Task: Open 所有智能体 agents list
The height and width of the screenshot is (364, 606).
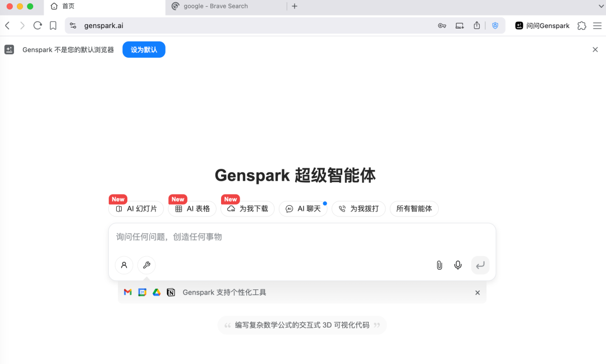Action: [x=414, y=209]
